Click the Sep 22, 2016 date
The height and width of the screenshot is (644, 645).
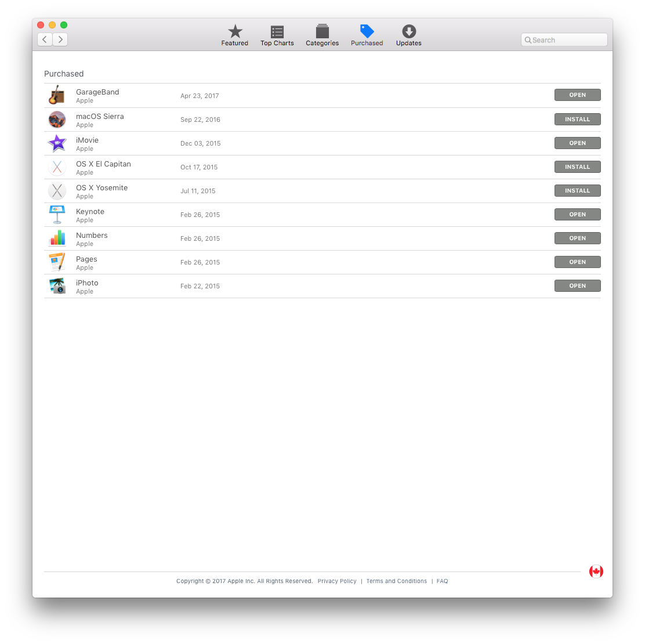pos(200,120)
